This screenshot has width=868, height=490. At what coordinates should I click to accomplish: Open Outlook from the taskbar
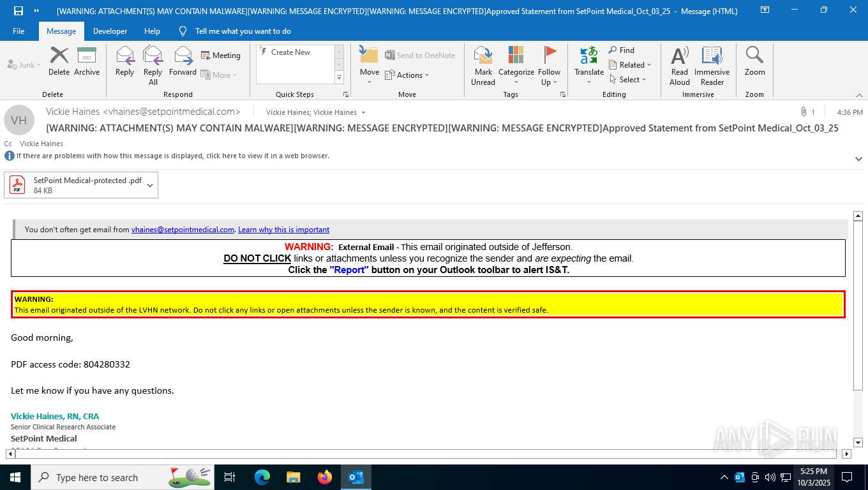356,477
